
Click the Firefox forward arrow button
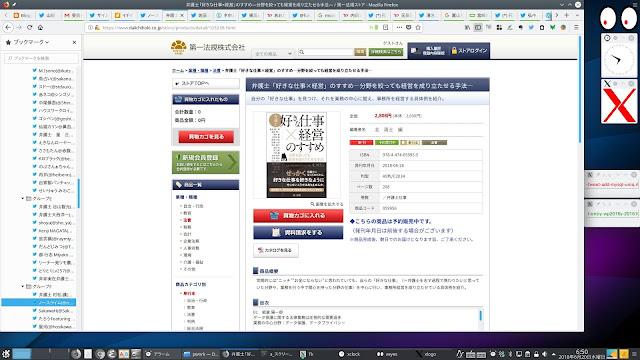19,27
